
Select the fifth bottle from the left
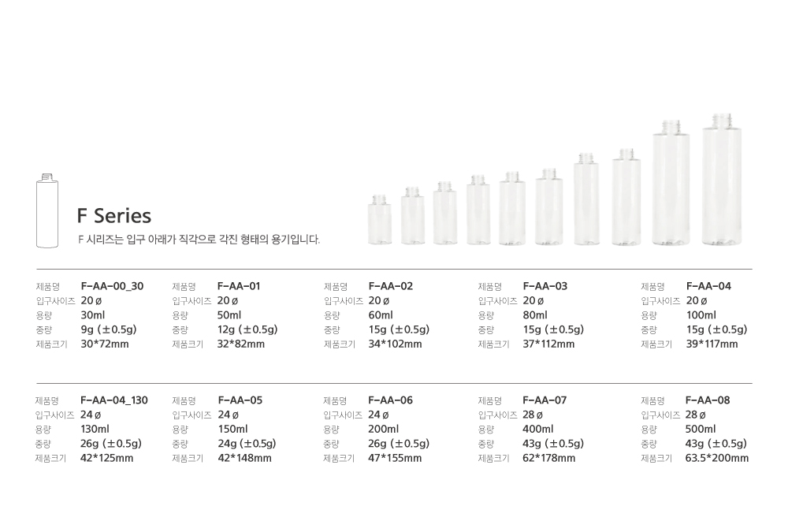pos(512,210)
